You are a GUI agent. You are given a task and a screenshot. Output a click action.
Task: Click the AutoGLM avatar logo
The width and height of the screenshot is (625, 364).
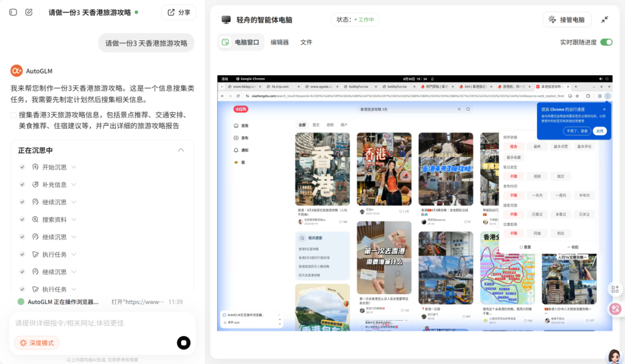click(x=16, y=71)
